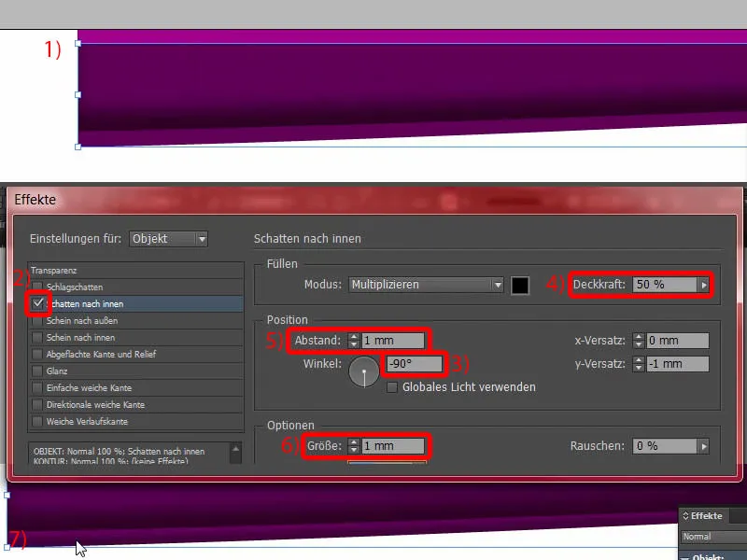Viewport: 747px width, 560px height.
Task: Collapse the Effekte panel title expander
Action: point(686,516)
